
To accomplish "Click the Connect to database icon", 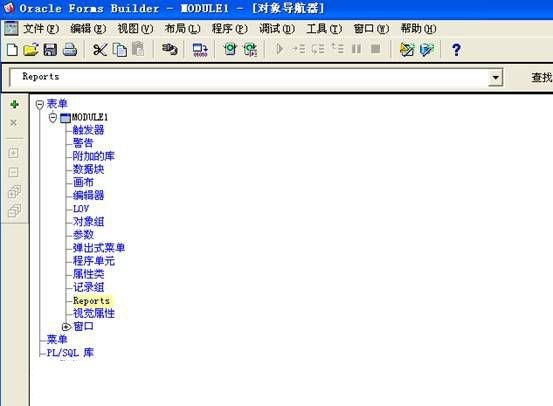I will [x=169, y=49].
